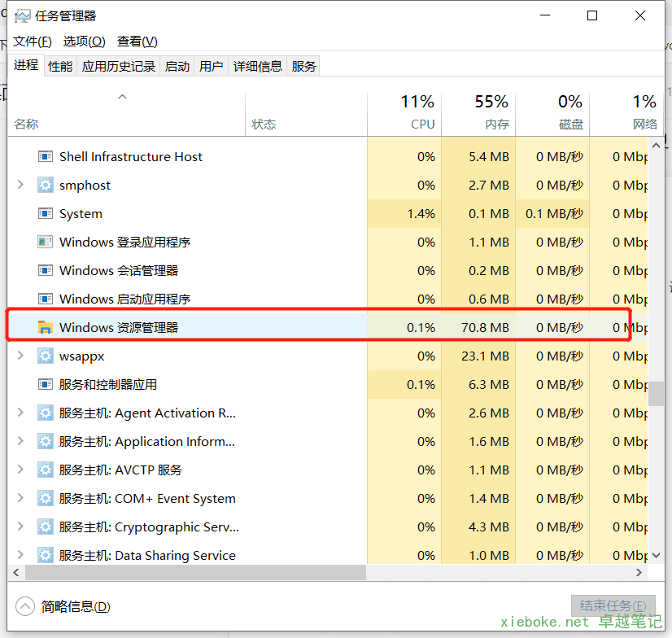Expand the smphost process group
The height and width of the screenshot is (638, 672).
point(20,186)
